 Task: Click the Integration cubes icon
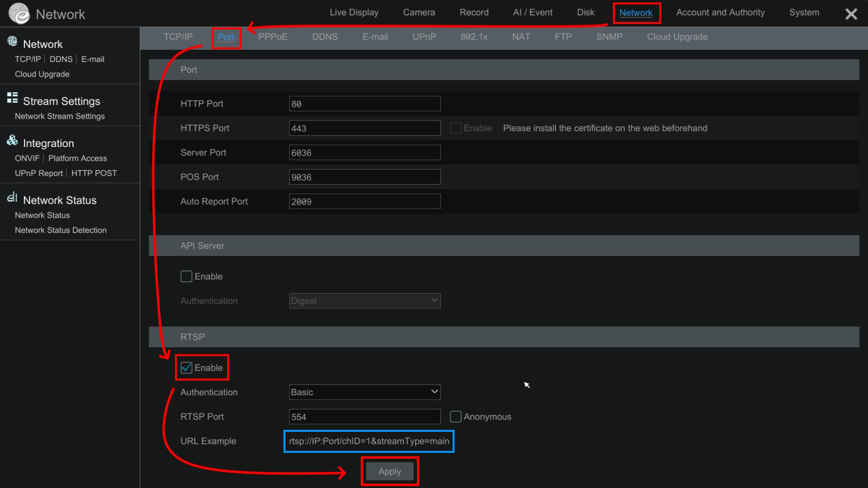[12, 141]
